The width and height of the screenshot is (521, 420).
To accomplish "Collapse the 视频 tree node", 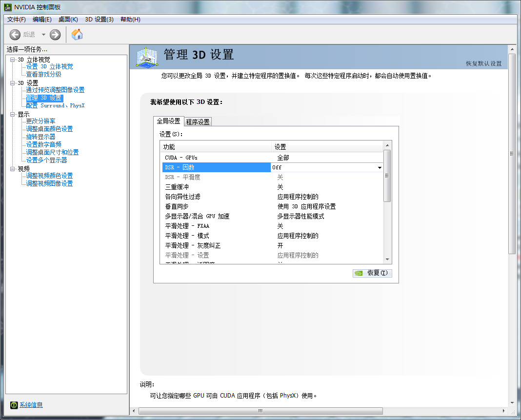I will click(13, 169).
